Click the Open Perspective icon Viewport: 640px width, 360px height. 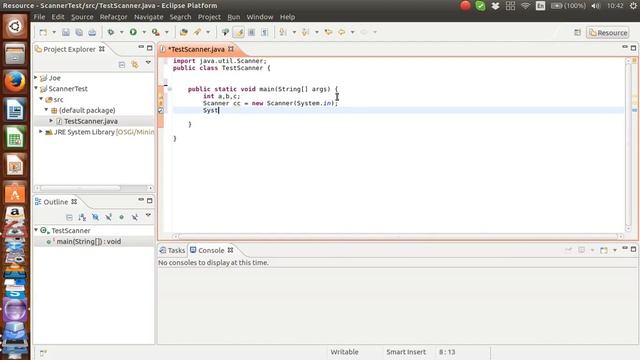(577, 33)
